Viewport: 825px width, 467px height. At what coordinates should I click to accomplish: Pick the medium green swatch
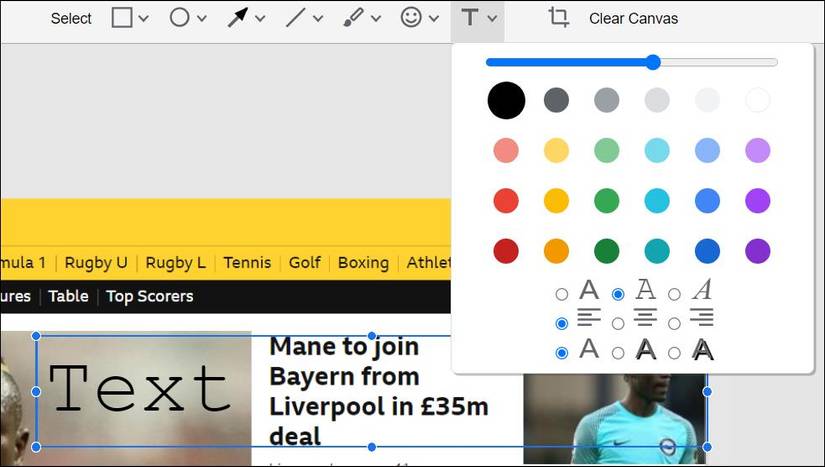607,201
